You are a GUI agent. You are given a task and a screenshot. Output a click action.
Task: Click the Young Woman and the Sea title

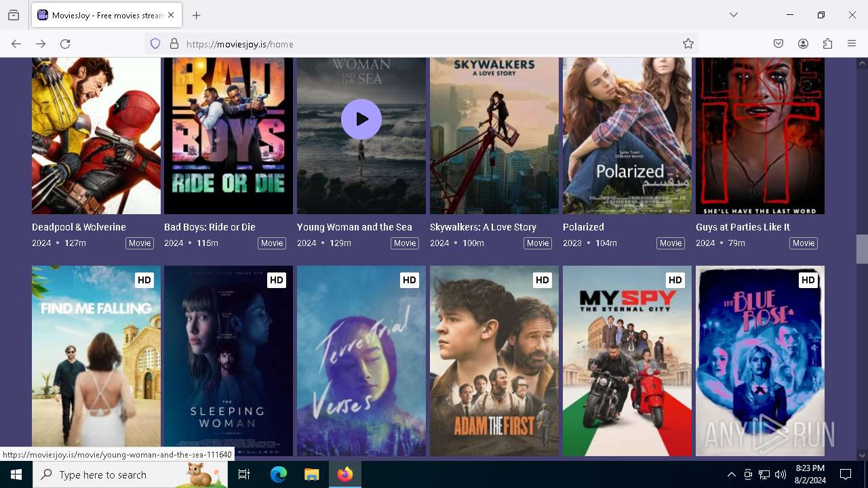[x=355, y=227]
